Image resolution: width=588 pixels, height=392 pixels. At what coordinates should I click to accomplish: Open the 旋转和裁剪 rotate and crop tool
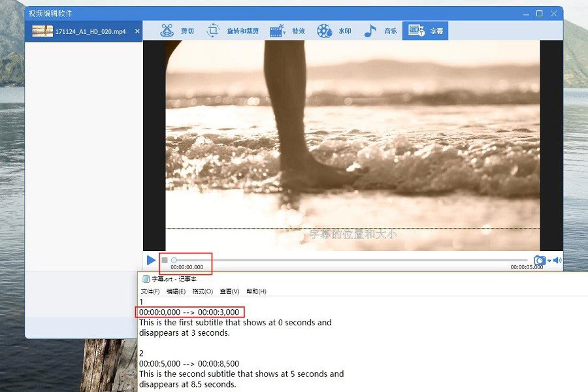(233, 31)
